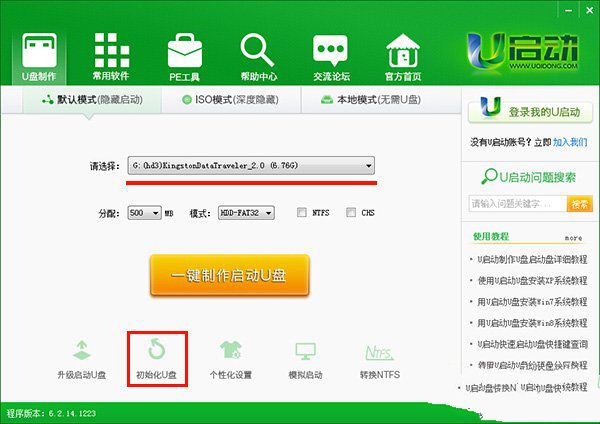Go to 官方首页 house icon
Screen dimensions: 600x424
point(403,50)
